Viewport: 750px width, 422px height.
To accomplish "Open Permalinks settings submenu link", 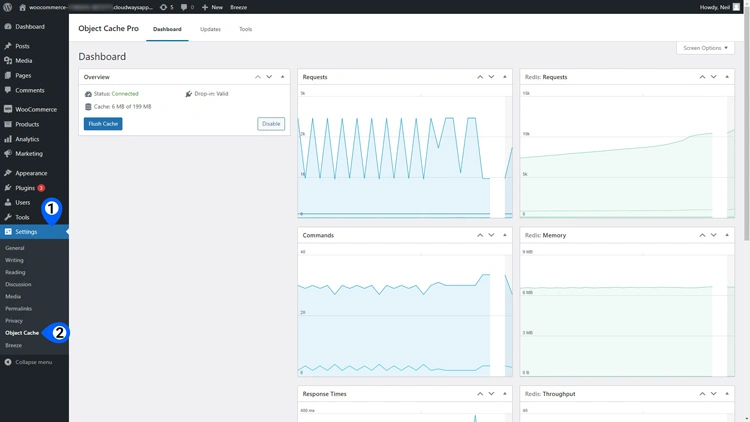I will pyautogui.click(x=18, y=308).
